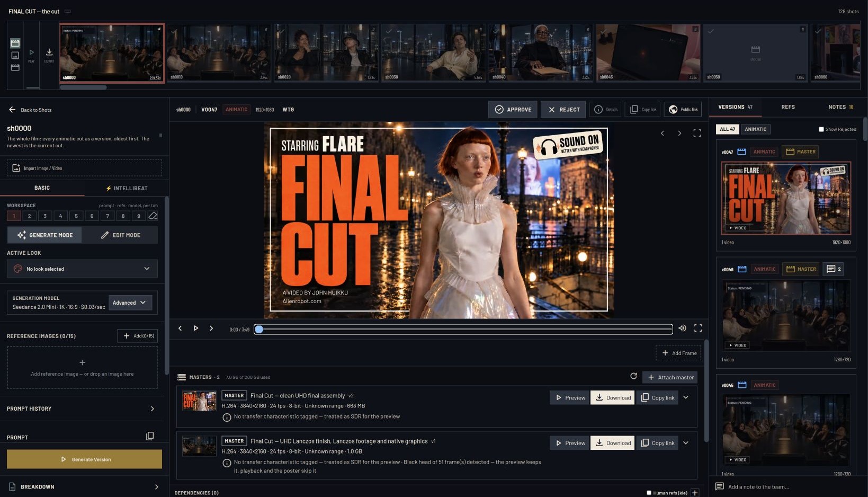Viewport: 868px width, 497px height.
Task: Open the Intellibeat tab
Action: [127, 188]
